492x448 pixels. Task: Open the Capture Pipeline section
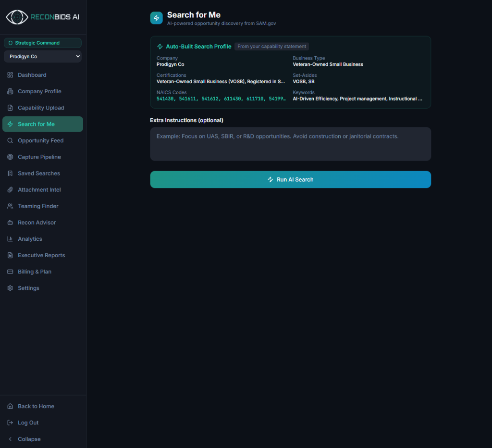pyautogui.click(x=43, y=157)
